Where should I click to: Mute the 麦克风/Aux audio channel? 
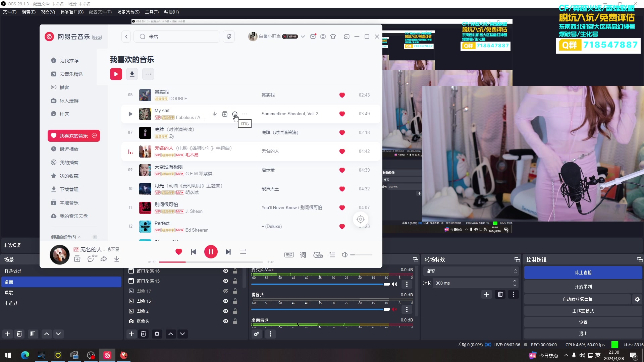tap(394, 284)
